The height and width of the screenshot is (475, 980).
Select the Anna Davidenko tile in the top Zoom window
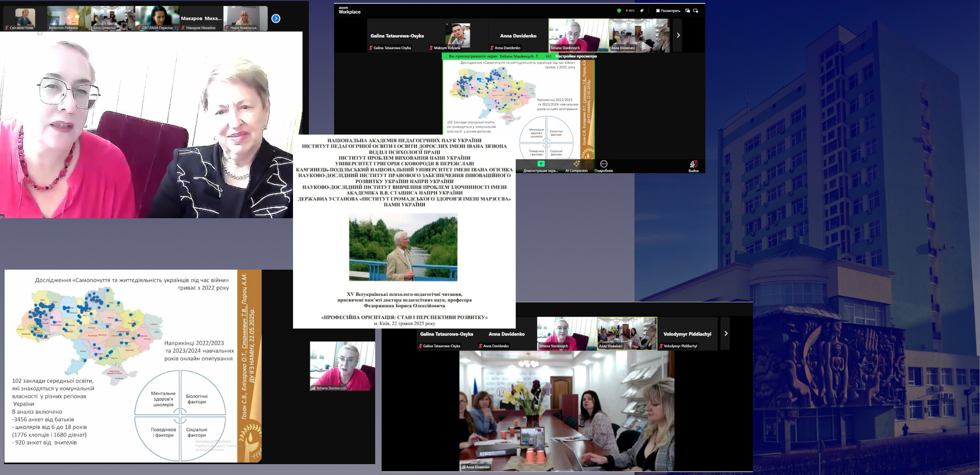coord(518,36)
